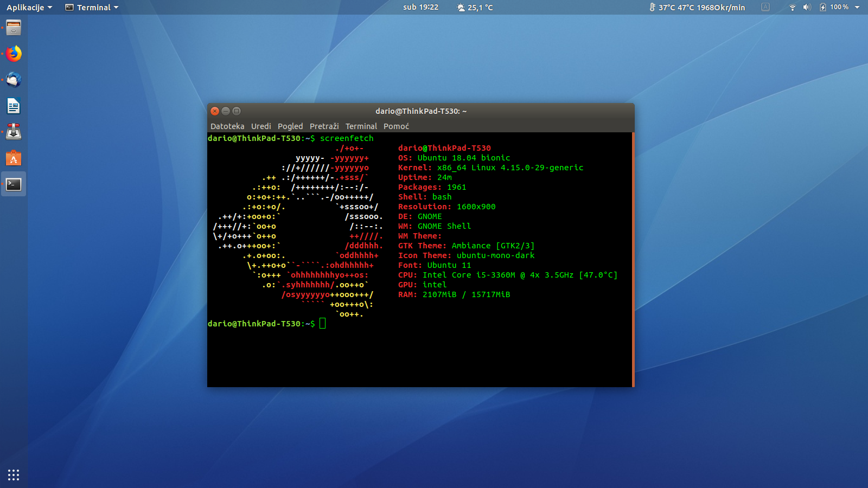Open Terminal app menu in top bar

(92, 8)
